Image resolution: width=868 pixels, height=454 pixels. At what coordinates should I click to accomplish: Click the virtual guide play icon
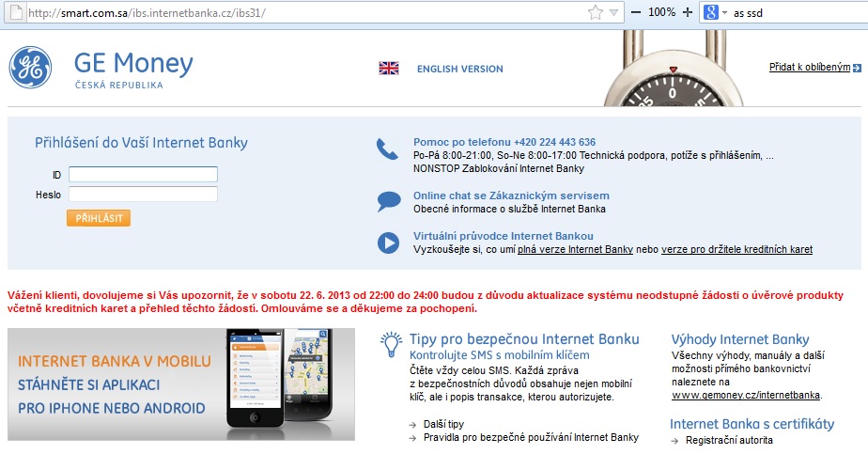pyautogui.click(x=388, y=243)
